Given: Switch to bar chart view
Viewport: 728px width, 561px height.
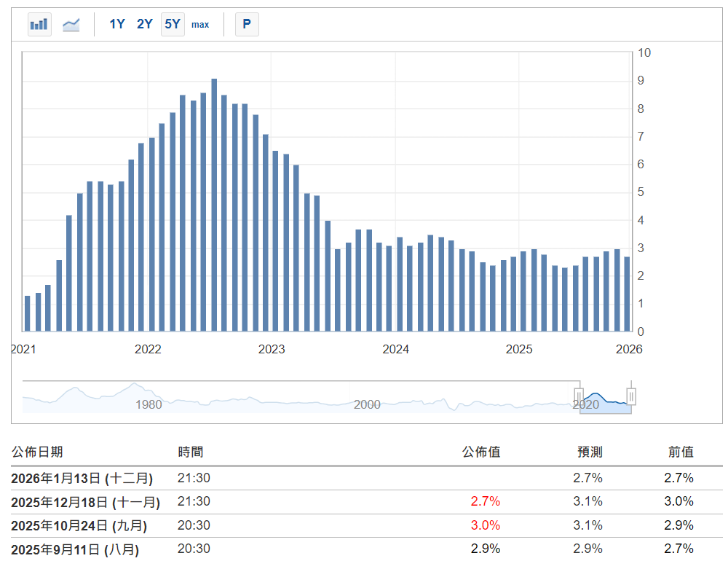Looking at the screenshot, I should coord(39,24).
